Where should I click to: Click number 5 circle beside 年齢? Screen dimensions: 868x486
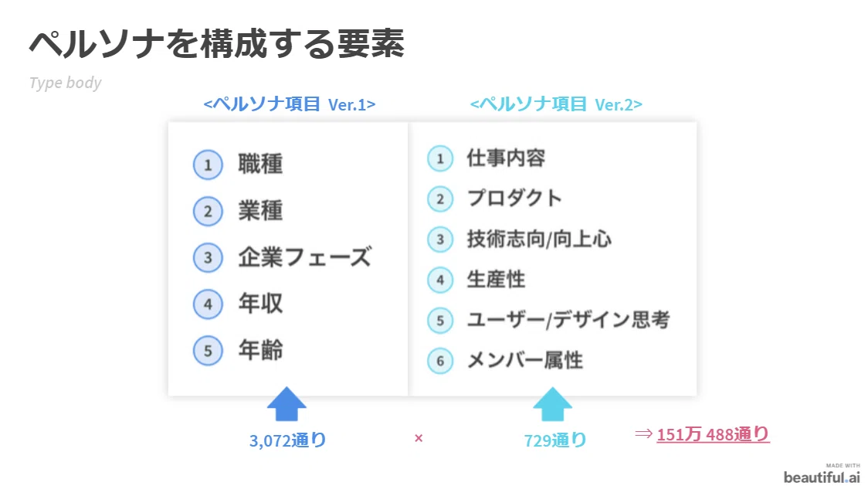click(x=208, y=351)
